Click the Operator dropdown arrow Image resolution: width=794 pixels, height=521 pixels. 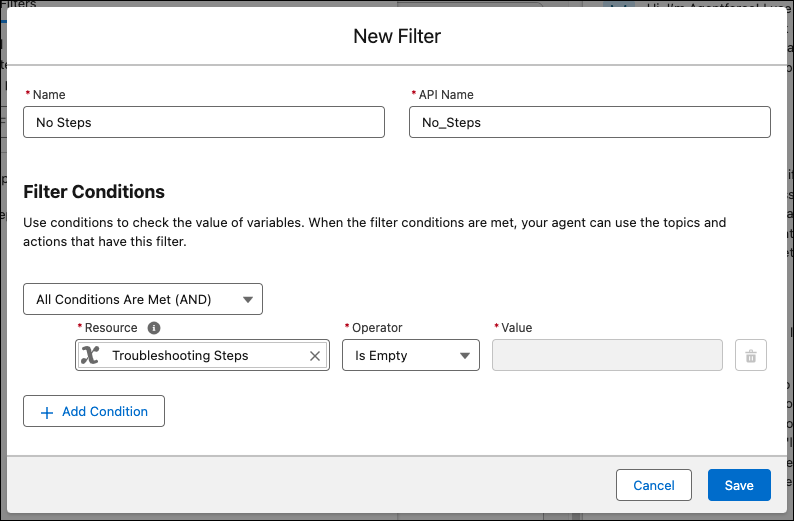pyautogui.click(x=464, y=356)
